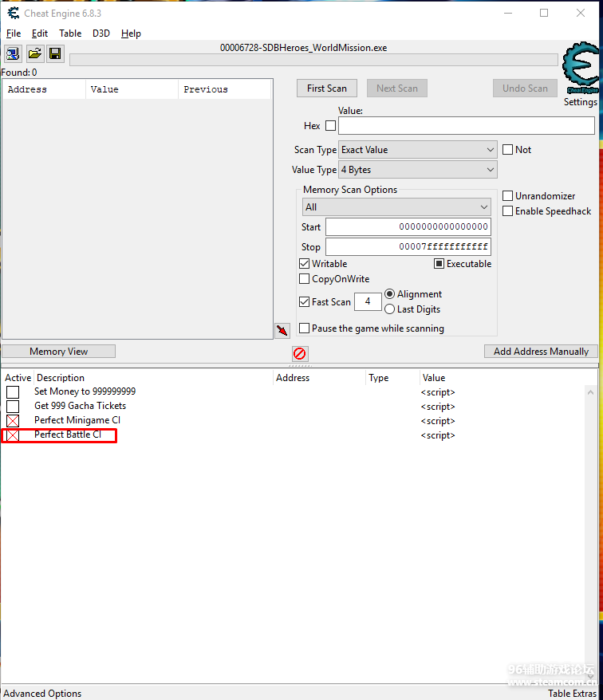The width and height of the screenshot is (603, 700).
Task: Open the D3D menu
Action: (x=101, y=33)
